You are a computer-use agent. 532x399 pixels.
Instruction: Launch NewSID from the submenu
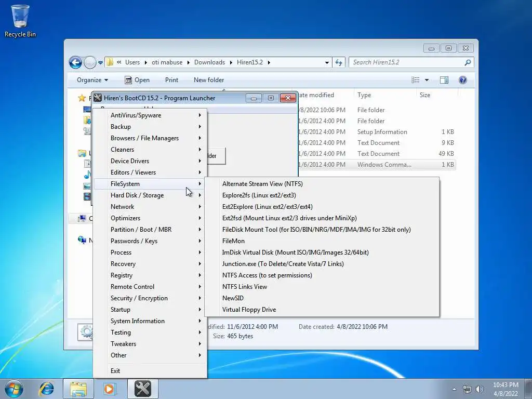322,298
